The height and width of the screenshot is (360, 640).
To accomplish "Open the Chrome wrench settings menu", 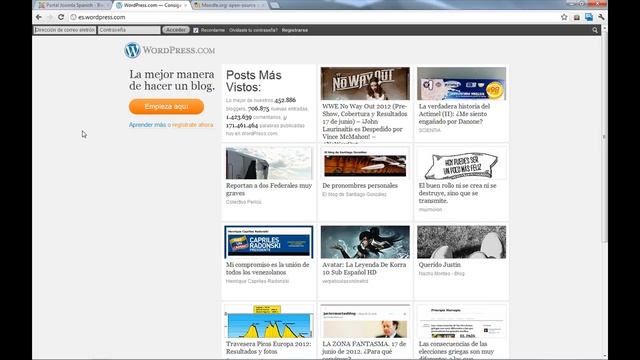I will (x=601, y=17).
